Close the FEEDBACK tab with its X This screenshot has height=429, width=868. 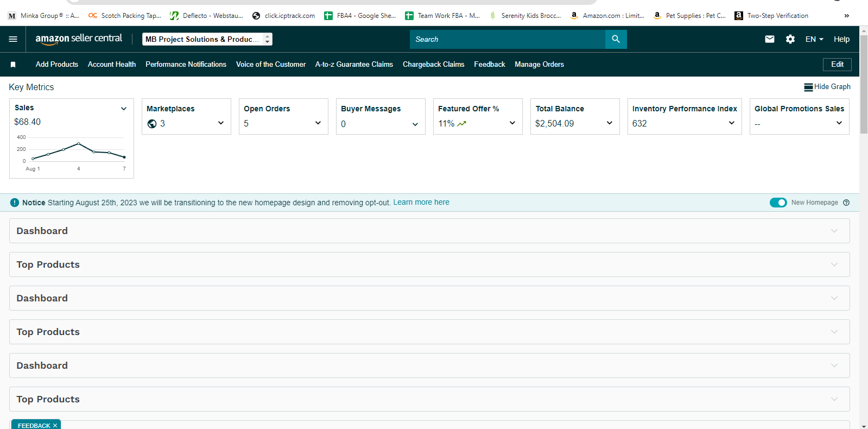click(x=55, y=426)
